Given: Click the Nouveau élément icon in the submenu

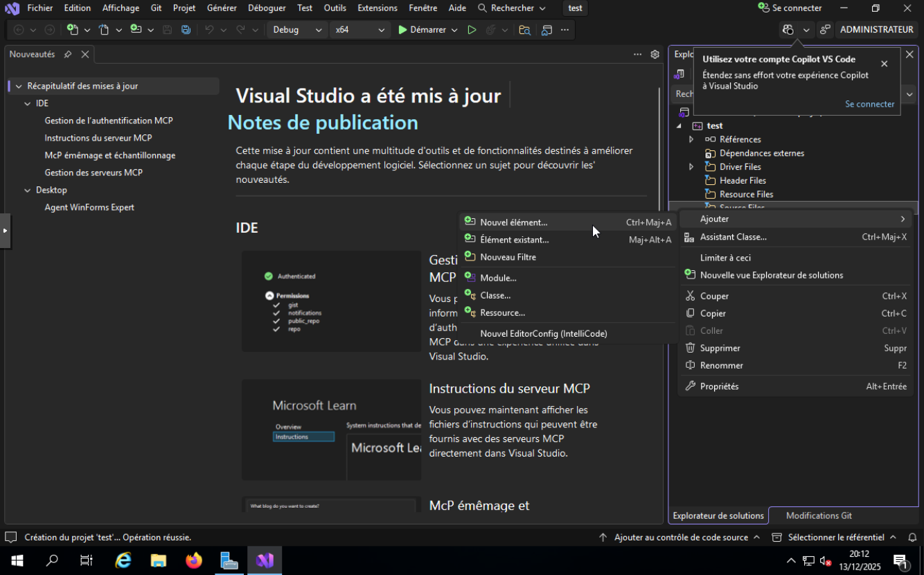Looking at the screenshot, I should click(470, 222).
